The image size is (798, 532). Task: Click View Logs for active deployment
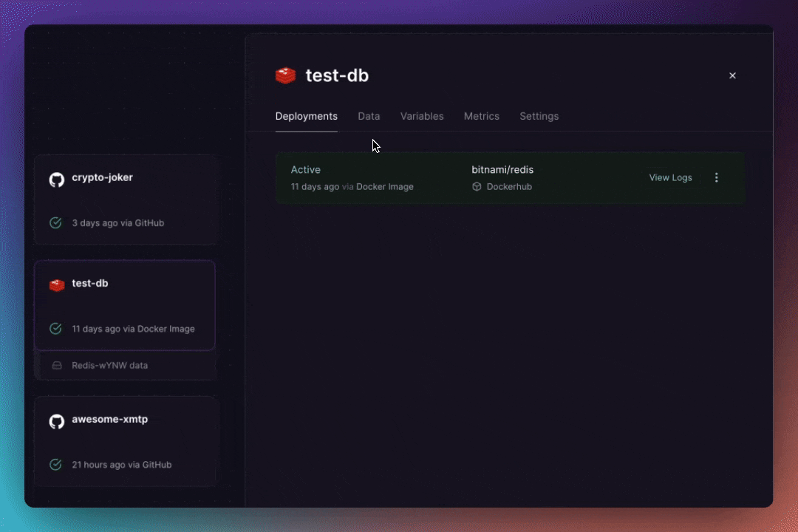(670, 177)
